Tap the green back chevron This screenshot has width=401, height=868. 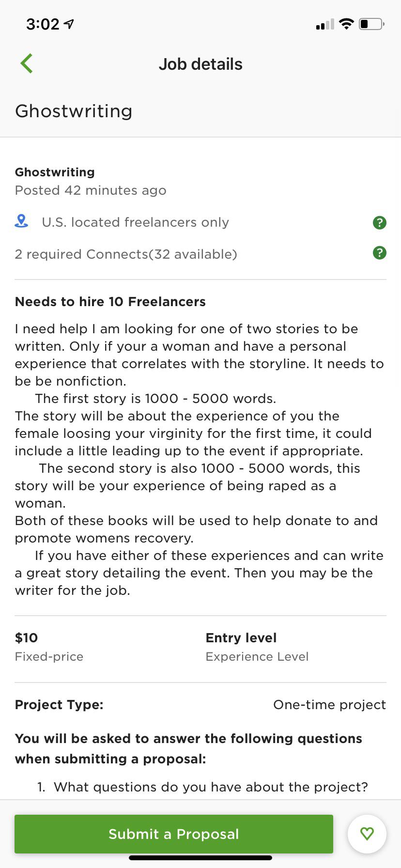[x=27, y=63]
